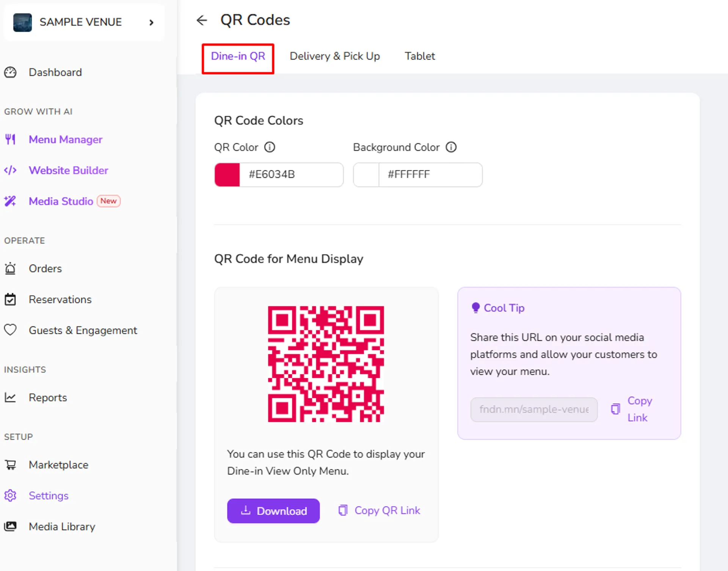Open Marketplace
Viewport: 728px width, 571px height.
coord(58,465)
